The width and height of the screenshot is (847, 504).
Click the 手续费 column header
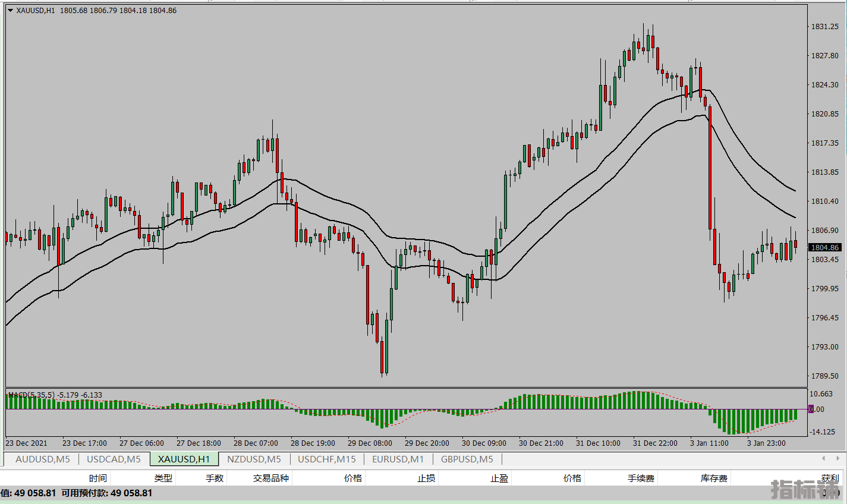[x=640, y=478]
